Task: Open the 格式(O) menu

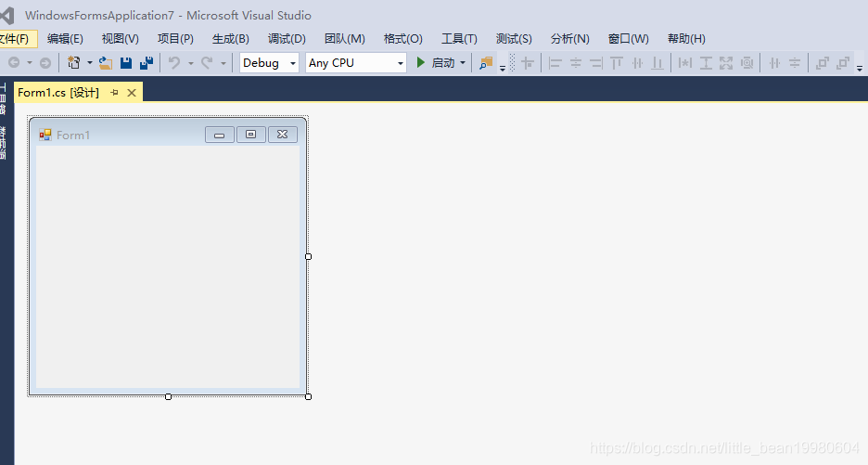Action: (403, 39)
